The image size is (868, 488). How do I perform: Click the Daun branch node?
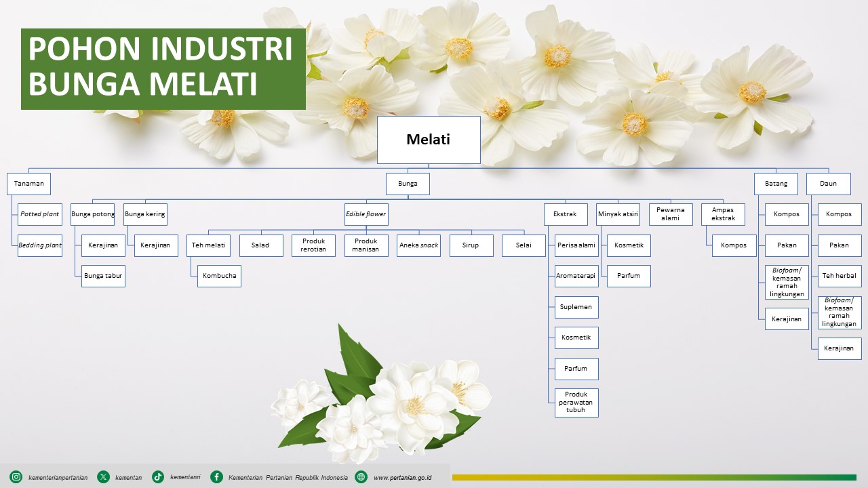(828, 184)
